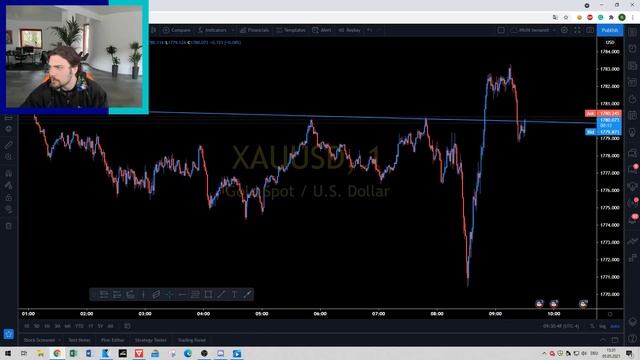Select the trend line tool in favorites bar
The width and height of the screenshot is (640, 360).
(x=221, y=294)
